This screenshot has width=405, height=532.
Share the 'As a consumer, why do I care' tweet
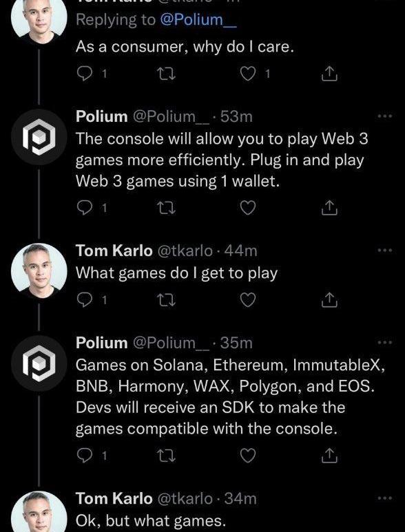click(x=329, y=74)
